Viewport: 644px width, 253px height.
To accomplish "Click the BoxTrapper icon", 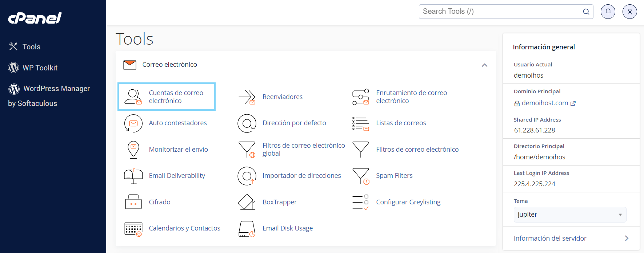I will 247,202.
